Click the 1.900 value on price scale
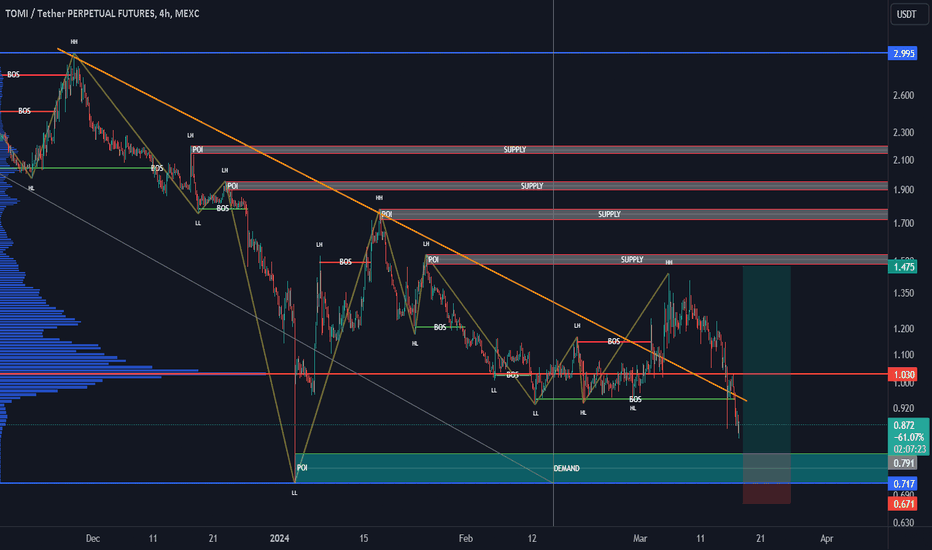The width and height of the screenshot is (932, 550). (x=903, y=190)
